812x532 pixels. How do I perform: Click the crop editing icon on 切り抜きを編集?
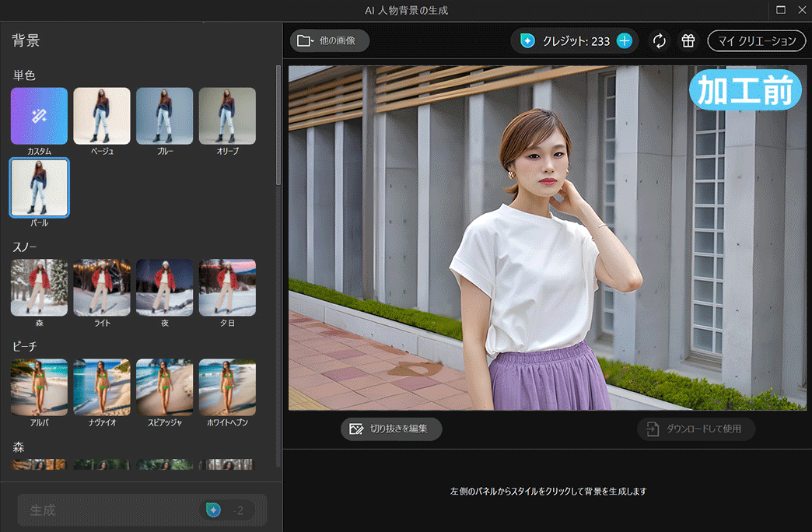pos(355,429)
